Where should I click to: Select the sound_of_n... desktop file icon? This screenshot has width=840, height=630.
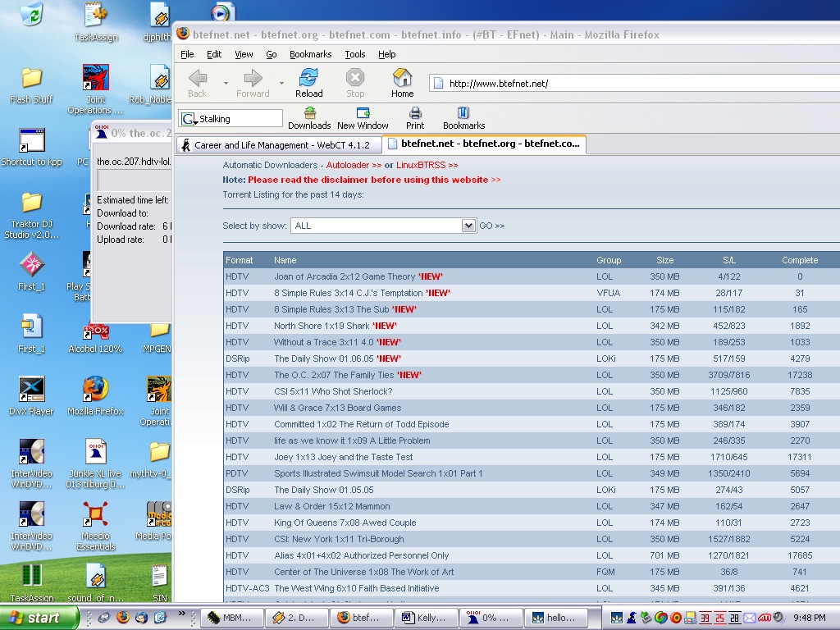coord(95,583)
